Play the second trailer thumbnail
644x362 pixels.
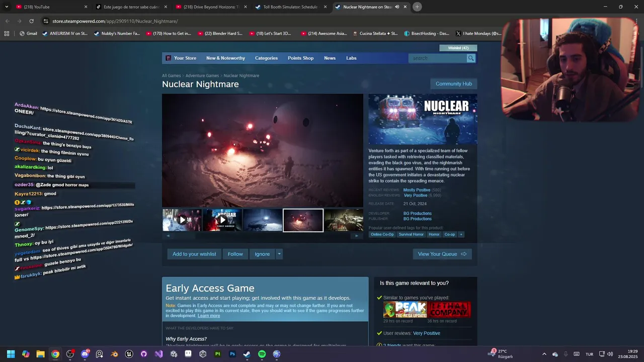(222, 220)
